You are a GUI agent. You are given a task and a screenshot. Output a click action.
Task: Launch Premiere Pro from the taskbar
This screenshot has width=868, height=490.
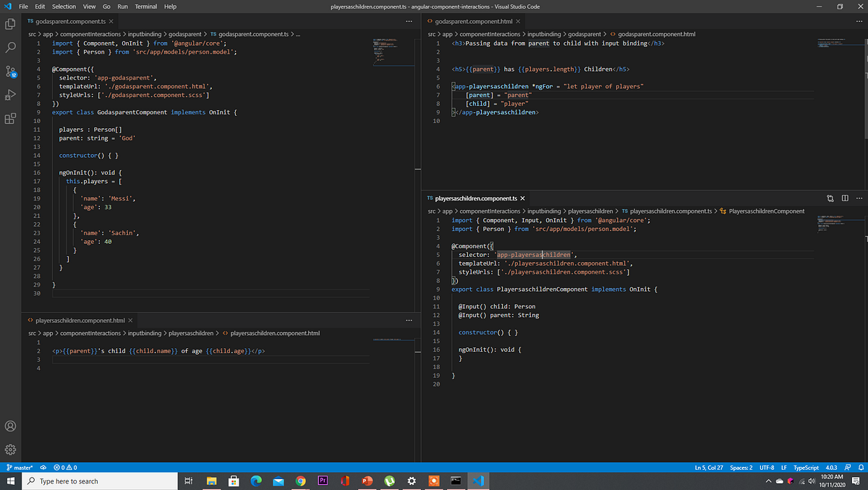[323, 480]
